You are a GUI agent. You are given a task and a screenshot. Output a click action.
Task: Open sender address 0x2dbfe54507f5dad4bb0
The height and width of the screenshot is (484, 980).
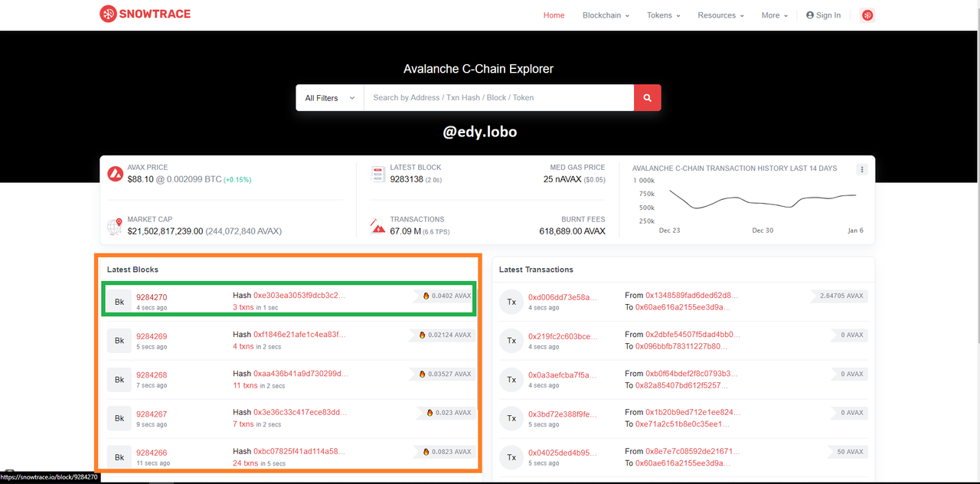pos(693,335)
